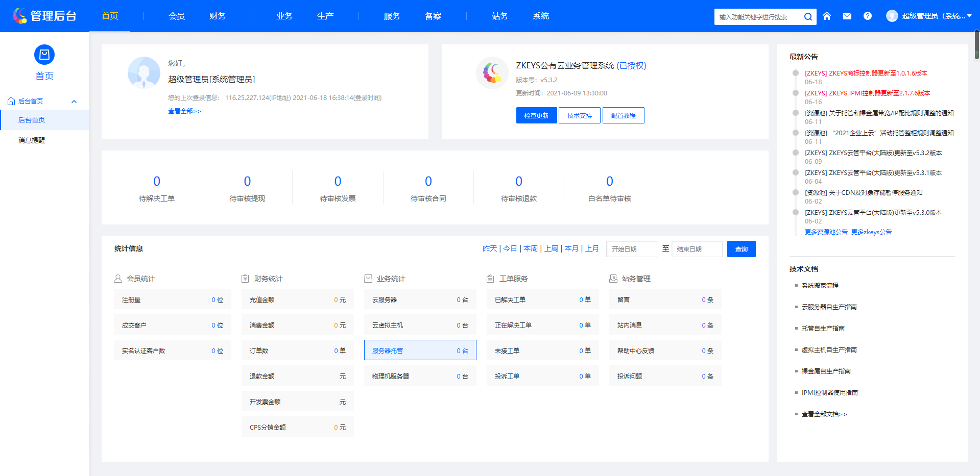Click the ZKEYS system logo image
The width and height of the screenshot is (980, 476).
tap(492, 73)
